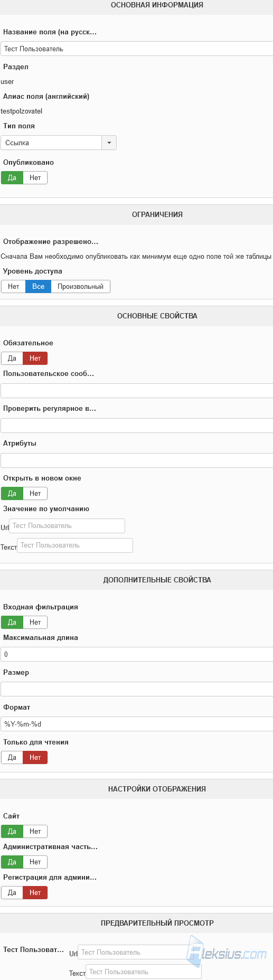
Task: Click the 'Размер' input field
Action: [x=137, y=689]
